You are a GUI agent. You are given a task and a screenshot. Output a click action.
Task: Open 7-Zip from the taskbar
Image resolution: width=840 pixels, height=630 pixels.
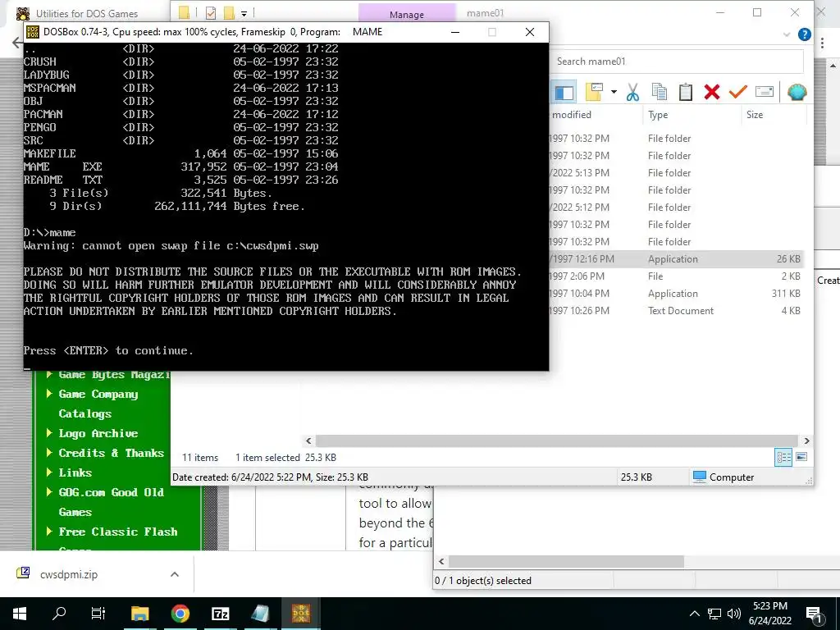tap(221, 614)
